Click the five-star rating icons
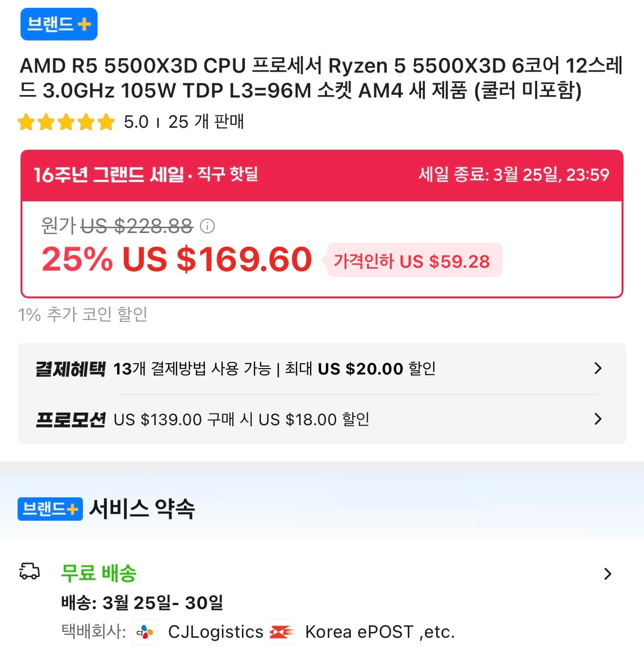644x667 pixels. [x=66, y=122]
